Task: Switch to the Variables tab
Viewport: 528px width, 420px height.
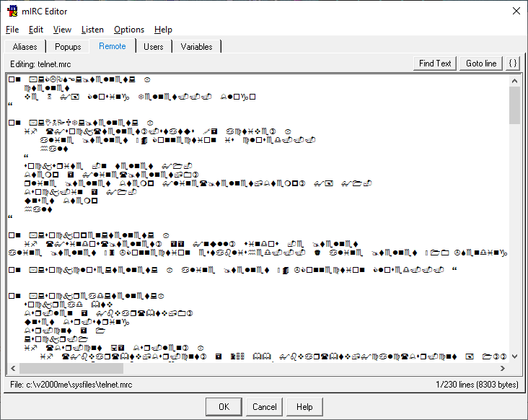Action: [196, 47]
